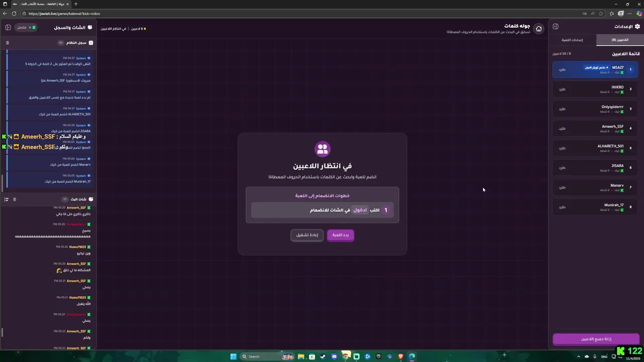This screenshot has height=362, width=644.
Task: Select the 2ISARA player name in the list
Action: pyautogui.click(x=617, y=165)
